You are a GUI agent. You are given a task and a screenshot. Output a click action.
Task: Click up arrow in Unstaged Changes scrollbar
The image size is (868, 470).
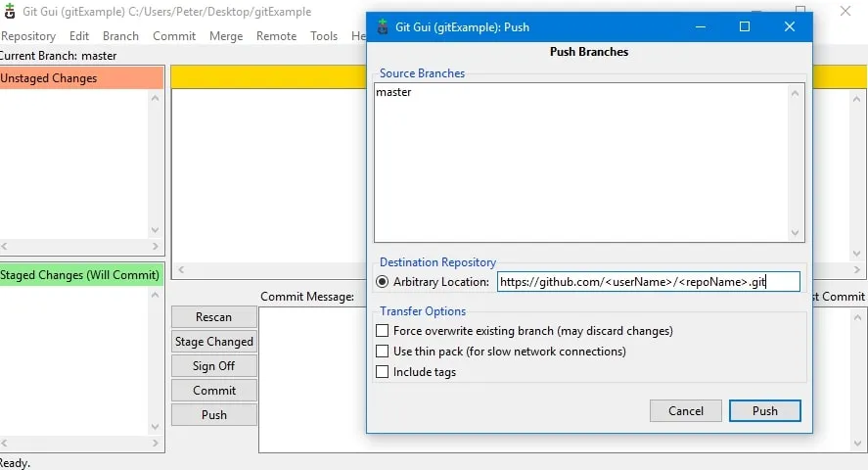click(155, 98)
